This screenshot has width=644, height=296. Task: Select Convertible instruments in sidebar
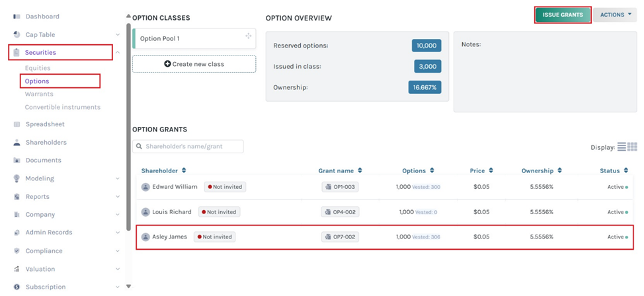click(x=63, y=107)
